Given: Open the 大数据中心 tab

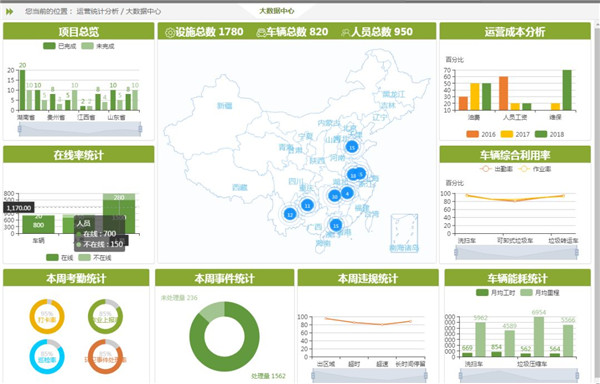Looking at the screenshot, I should coord(277,11).
